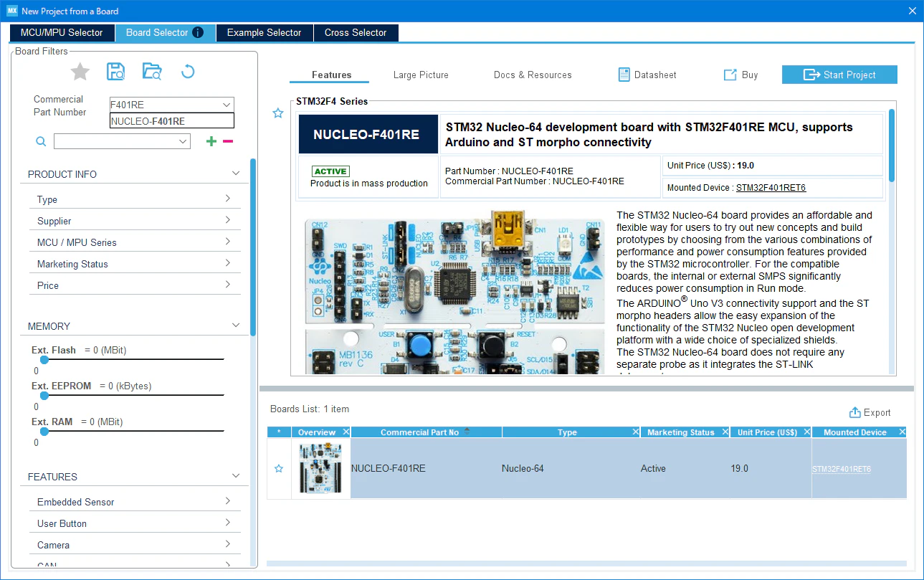Sort boards by the Commercial Part No sort arrows
Screen dimensions: 924x580
click(x=467, y=432)
